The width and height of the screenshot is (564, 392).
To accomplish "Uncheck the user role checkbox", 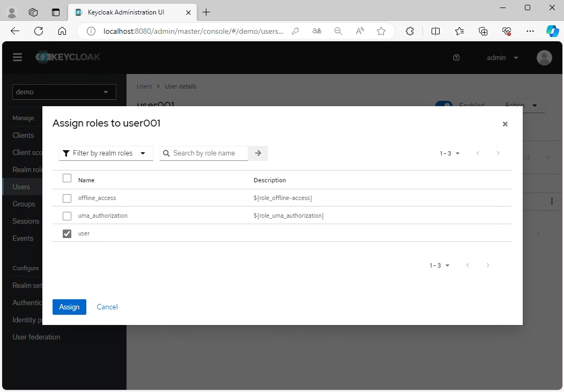I will coord(67,234).
